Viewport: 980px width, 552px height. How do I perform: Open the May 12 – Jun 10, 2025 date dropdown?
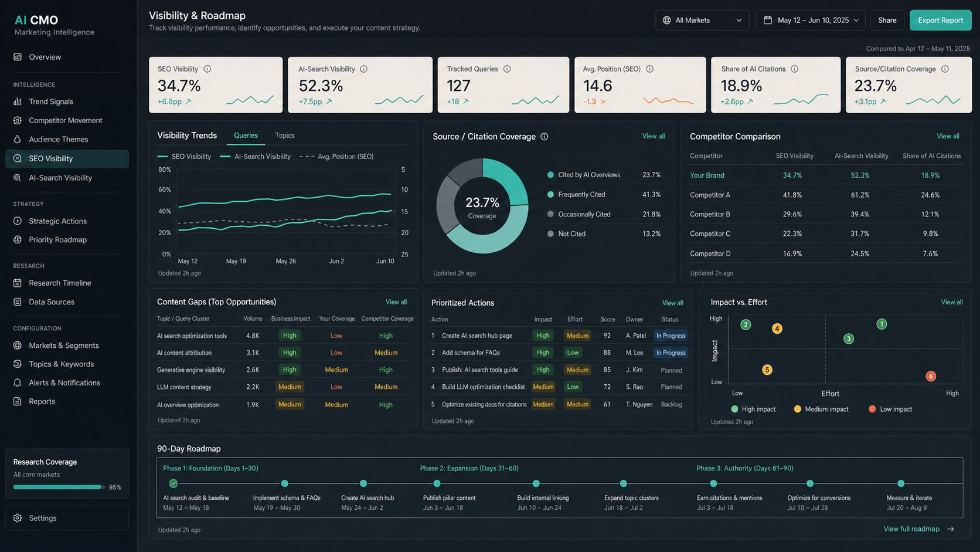coord(811,20)
